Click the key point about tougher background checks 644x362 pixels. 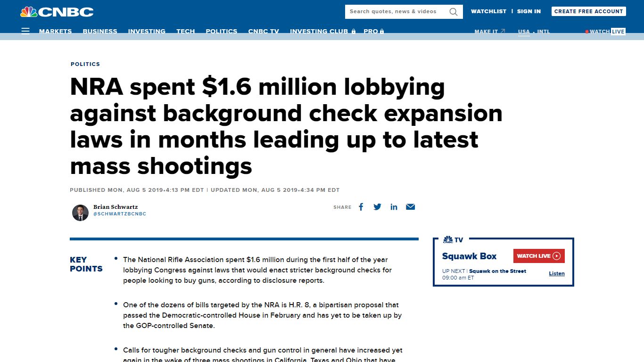pyautogui.click(x=263, y=354)
